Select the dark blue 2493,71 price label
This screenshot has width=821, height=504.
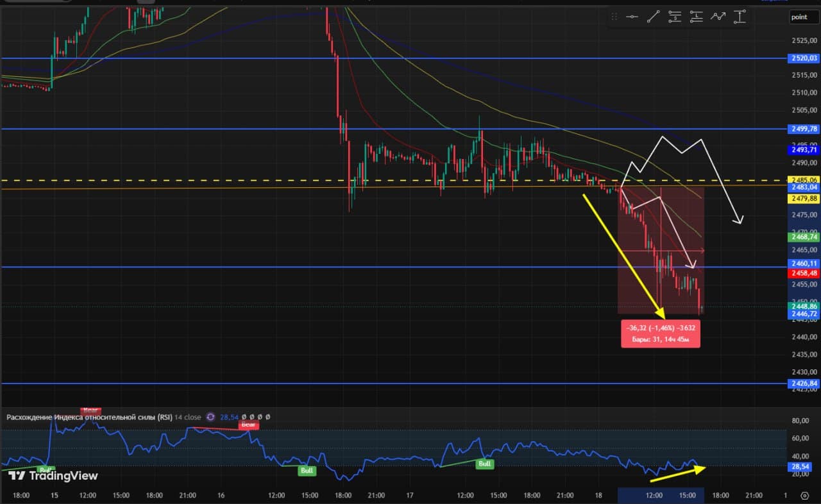[804, 150]
